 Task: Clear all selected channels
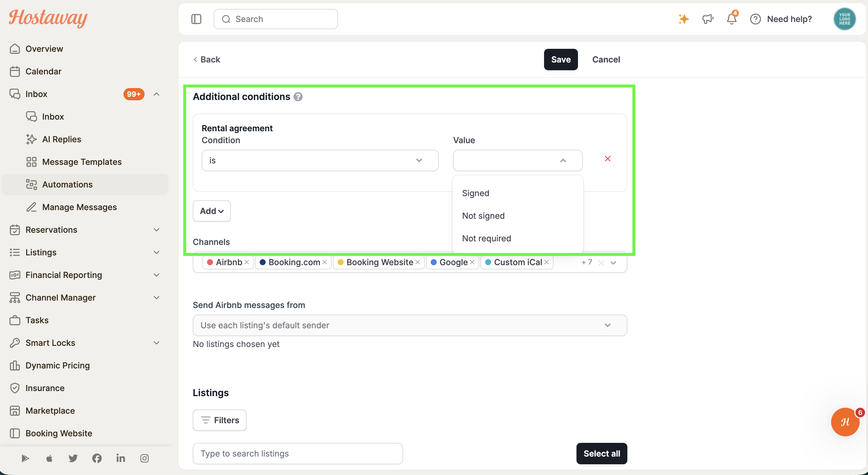(x=601, y=262)
